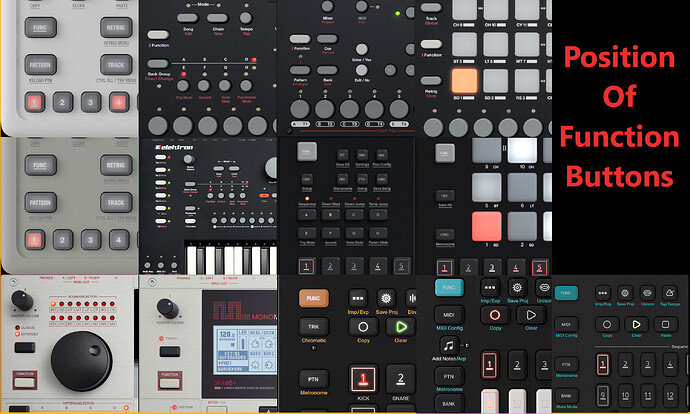The width and height of the screenshot is (690, 414).
Task: Click the green play icon above orange Clear
Action: (400, 327)
